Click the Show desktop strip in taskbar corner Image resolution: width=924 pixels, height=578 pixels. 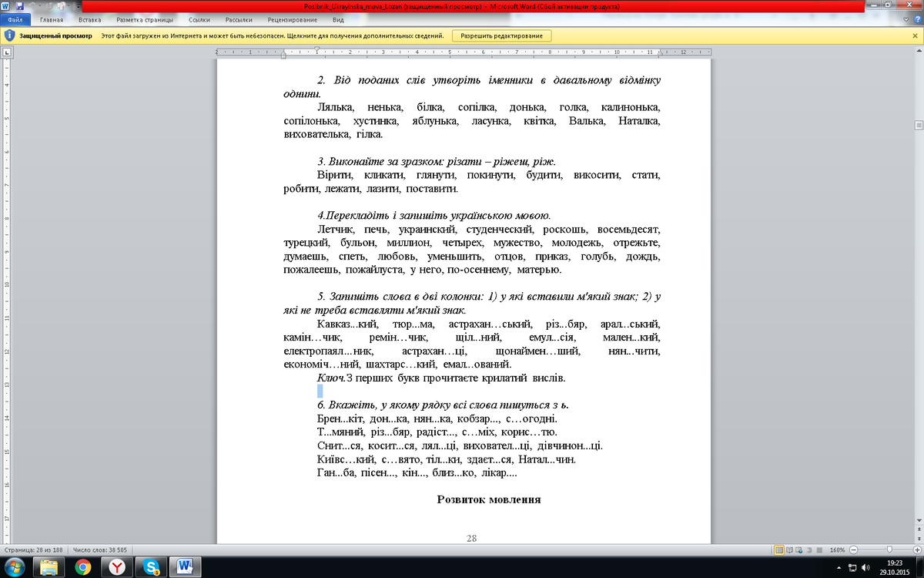(x=920, y=567)
